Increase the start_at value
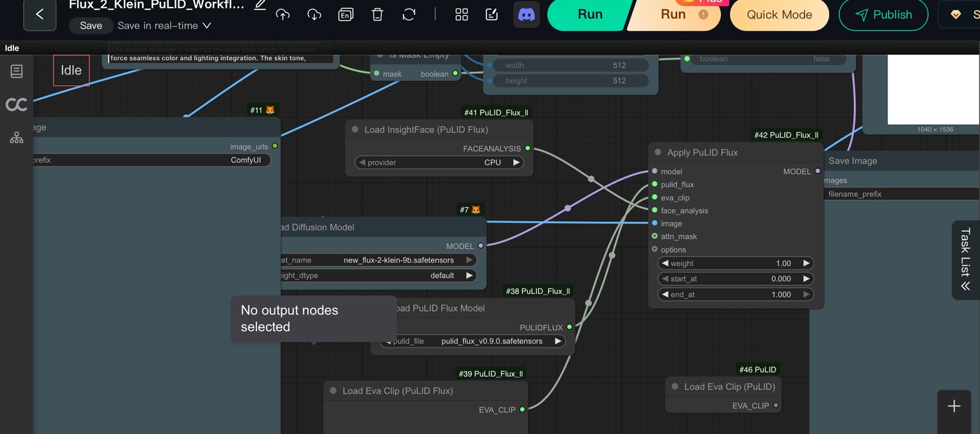980x434 pixels. click(806, 279)
